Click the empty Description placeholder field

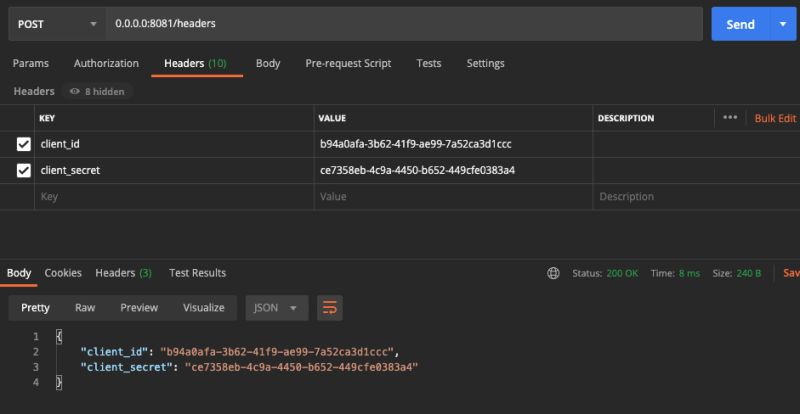point(696,197)
